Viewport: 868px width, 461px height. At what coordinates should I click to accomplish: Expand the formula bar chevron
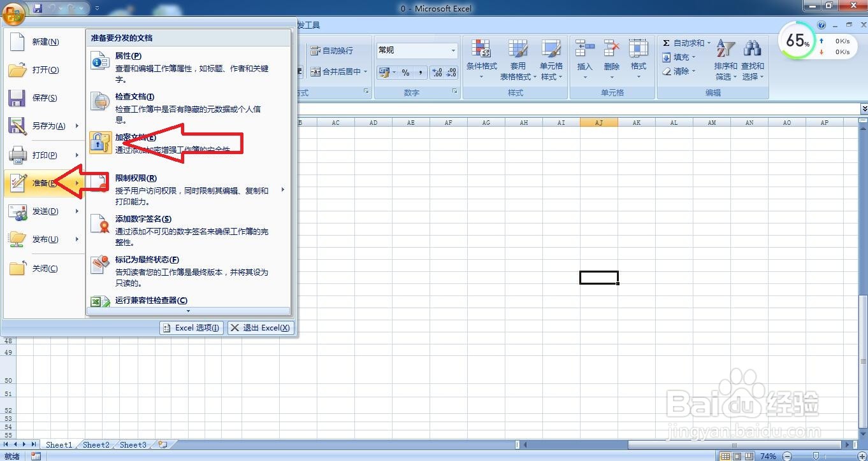[864, 109]
